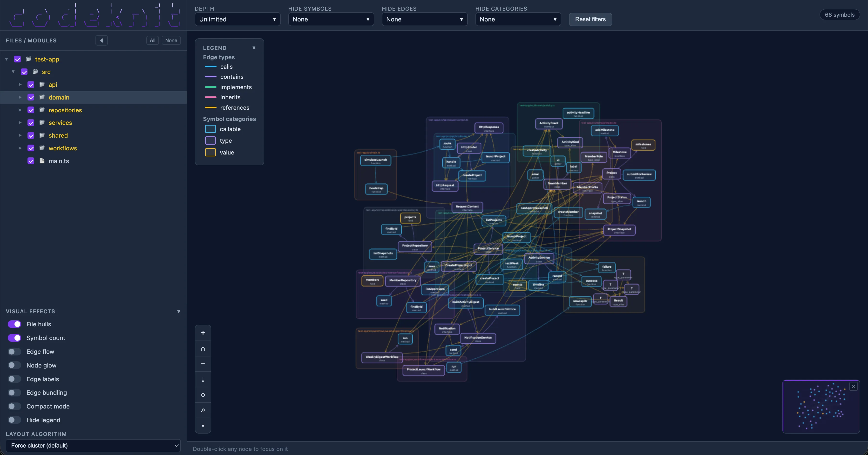Screen dimensions: 868x455
Task: Select the workflows folder row
Action: pos(93,148)
